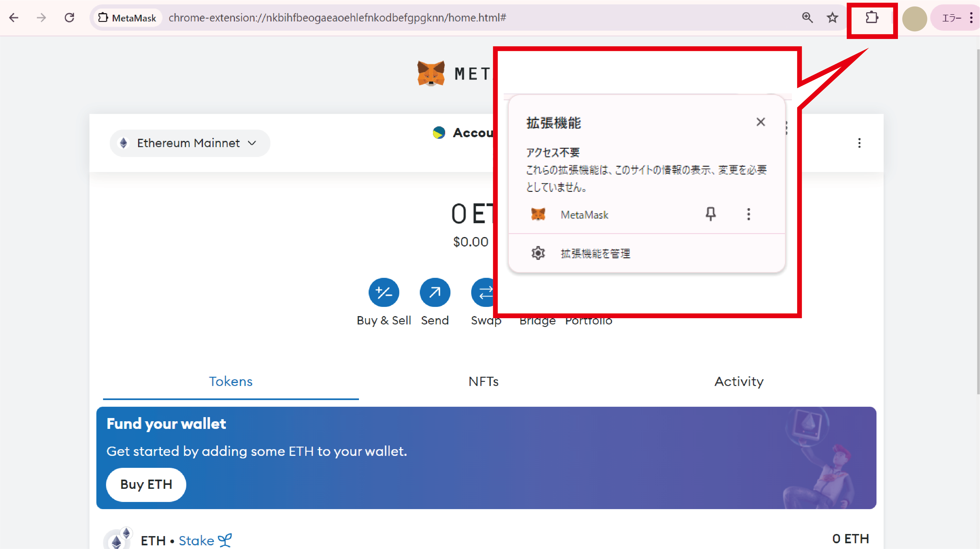Switch to the Tokens tab
The height and width of the screenshot is (549, 980).
(x=231, y=382)
